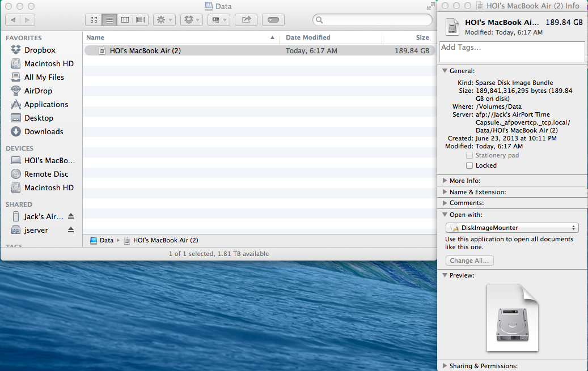The image size is (588, 371).
Task: Open AirDrop in the sidebar
Action: pyautogui.click(x=38, y=91)
